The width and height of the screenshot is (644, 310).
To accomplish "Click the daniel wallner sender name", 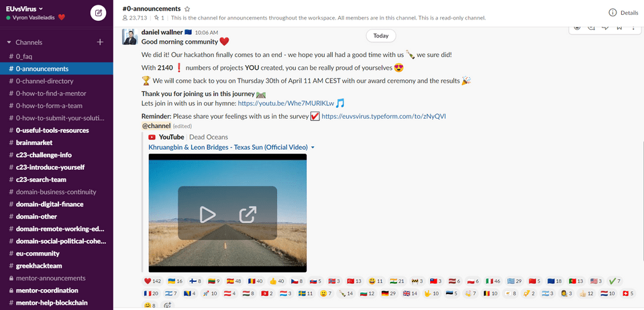I will click(x=162, y=32).
